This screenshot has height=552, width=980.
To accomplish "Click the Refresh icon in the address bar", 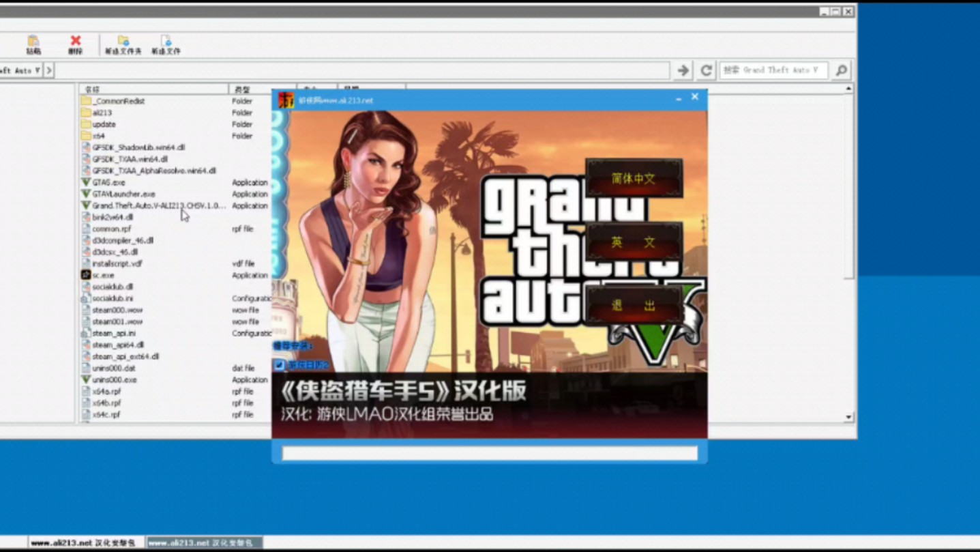I will [707, 70].
